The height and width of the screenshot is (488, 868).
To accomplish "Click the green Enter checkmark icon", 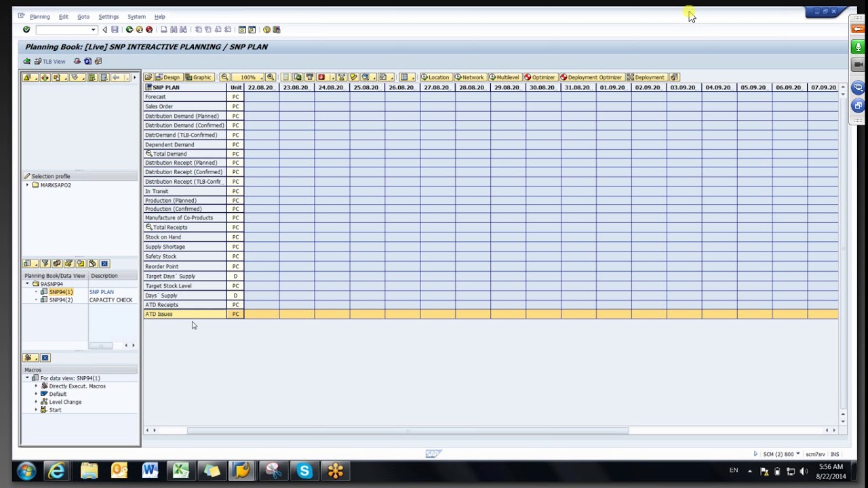I will click(x=26, y=30).
